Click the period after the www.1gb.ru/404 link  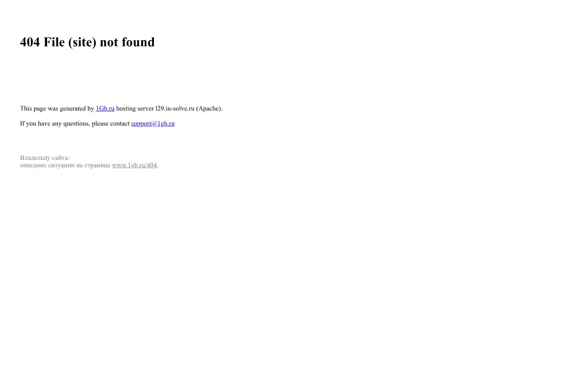click(x=158, y=165)
